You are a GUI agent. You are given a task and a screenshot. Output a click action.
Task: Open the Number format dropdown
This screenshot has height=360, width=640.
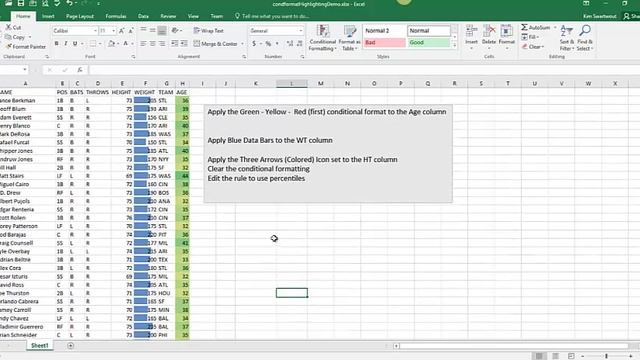(301, 31)
